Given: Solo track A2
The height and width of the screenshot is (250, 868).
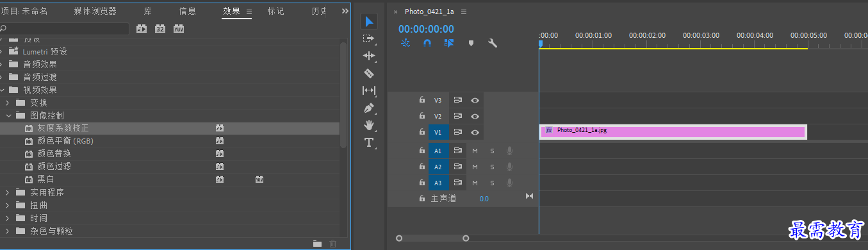Looking at the screenshot, I should [492, 167].
